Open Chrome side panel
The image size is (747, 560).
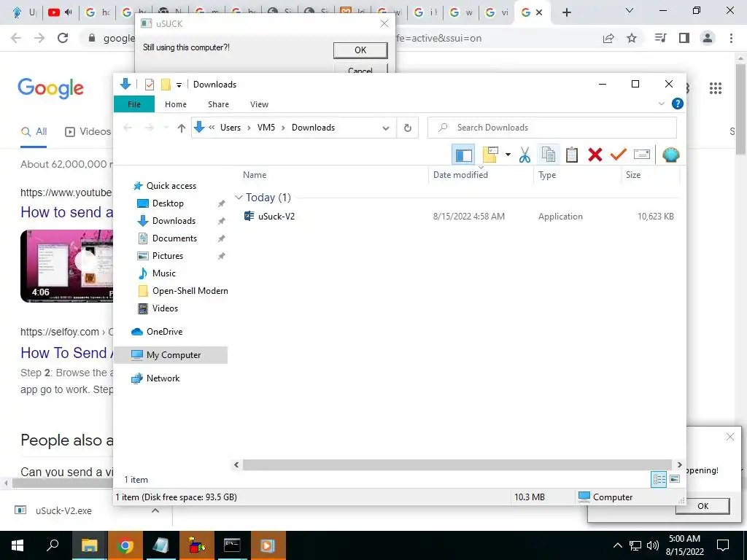pyautogui.click(x=684, y=38)
